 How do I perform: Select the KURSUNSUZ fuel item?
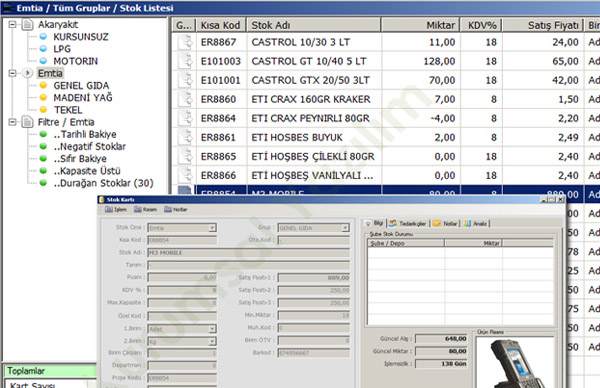81,37
